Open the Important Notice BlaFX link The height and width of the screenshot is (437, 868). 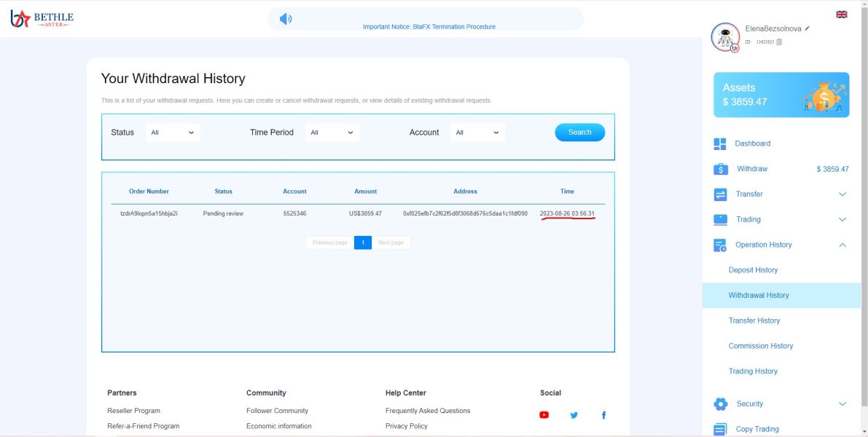(x=429, y=27)
